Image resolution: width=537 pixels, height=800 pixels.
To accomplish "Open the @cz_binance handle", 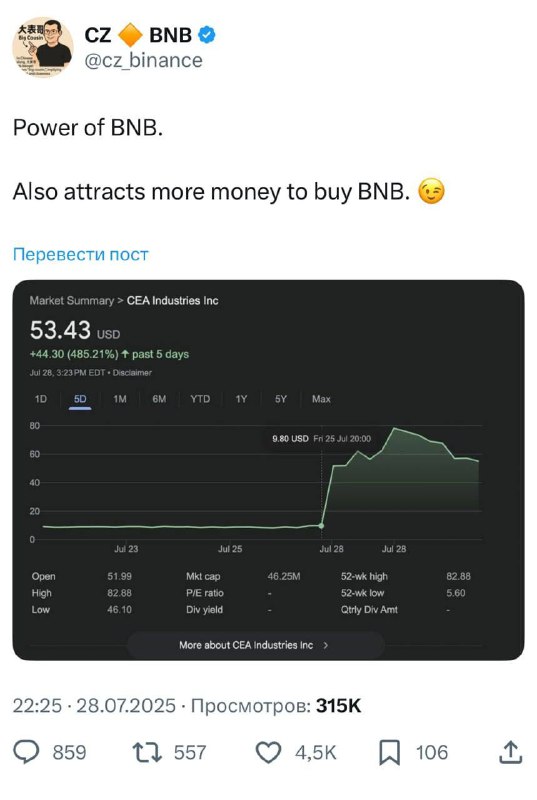I will (x=143, y=61).
